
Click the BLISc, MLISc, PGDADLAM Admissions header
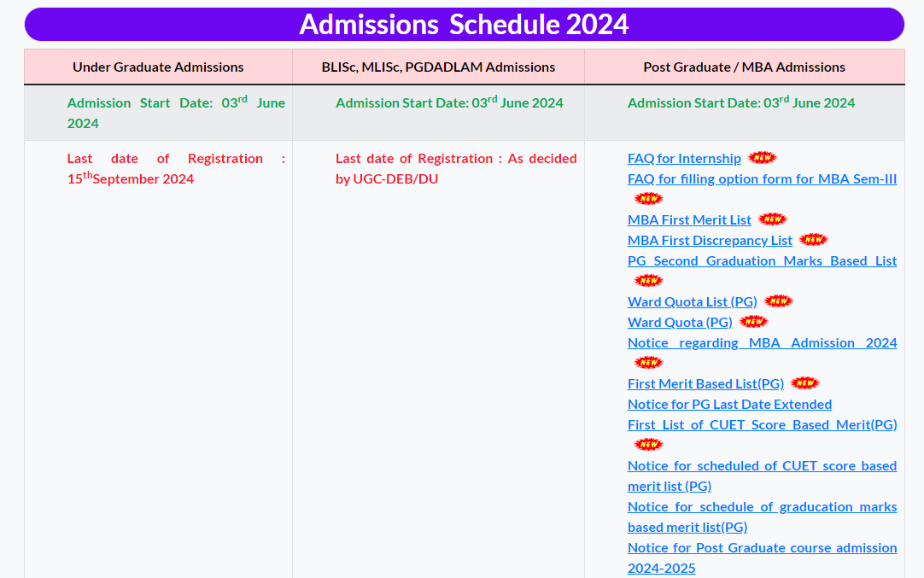(437, 67)
